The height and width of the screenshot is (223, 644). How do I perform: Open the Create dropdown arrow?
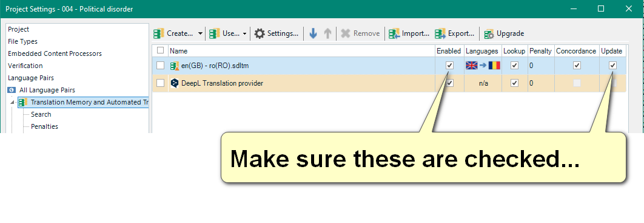pos(200,34)
